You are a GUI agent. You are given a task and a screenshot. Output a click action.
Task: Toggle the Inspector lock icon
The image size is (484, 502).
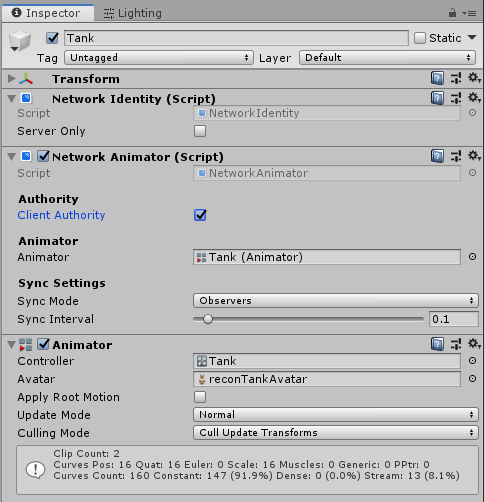pos(452,13)
